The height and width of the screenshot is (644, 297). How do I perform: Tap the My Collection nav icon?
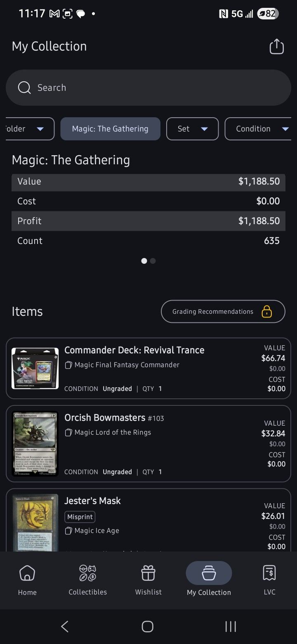coord(209,573)
